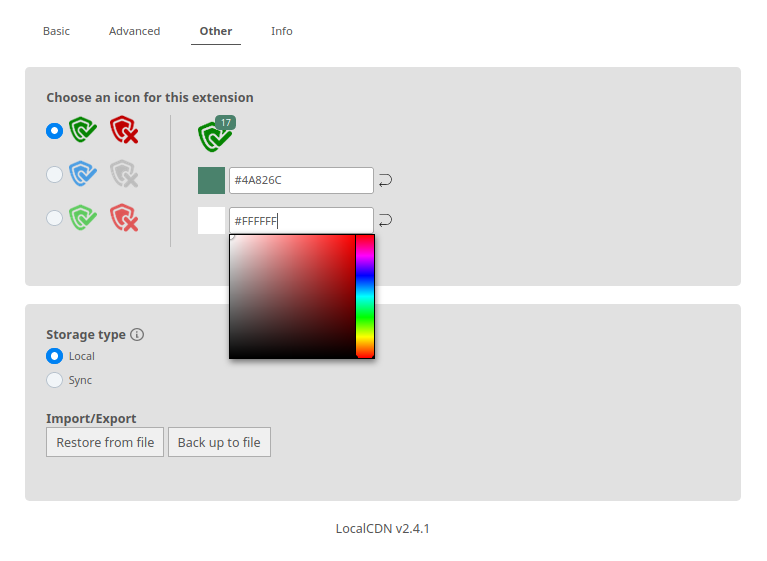Select the blue and gray icon set radio
Image resolution: width=767 pixels, height=561 pixels.
tap(54, 174)
